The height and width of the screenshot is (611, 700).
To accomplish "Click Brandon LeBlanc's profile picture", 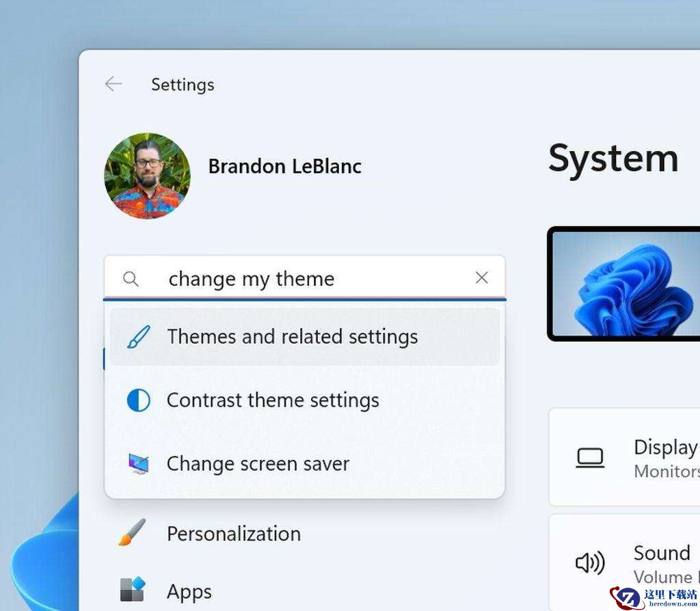I will [x=148, y=176].
